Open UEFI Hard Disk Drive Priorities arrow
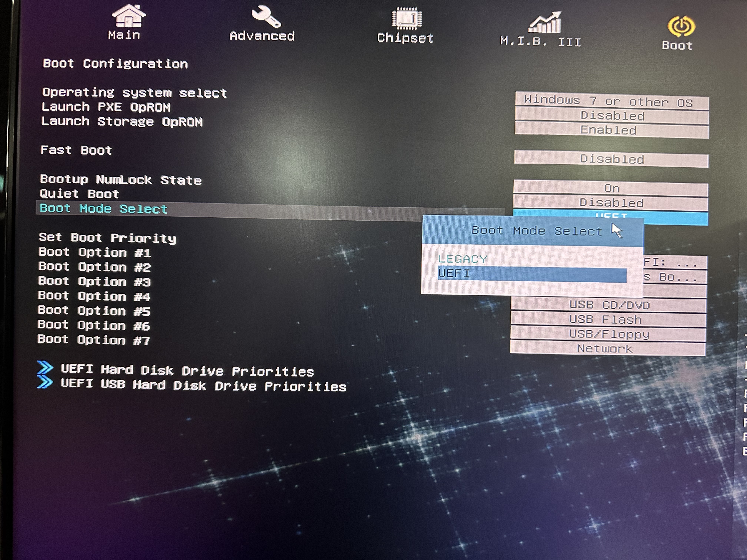Image resolution: width=747 pixels, height=560 pixels. click(x=45, y=368)
